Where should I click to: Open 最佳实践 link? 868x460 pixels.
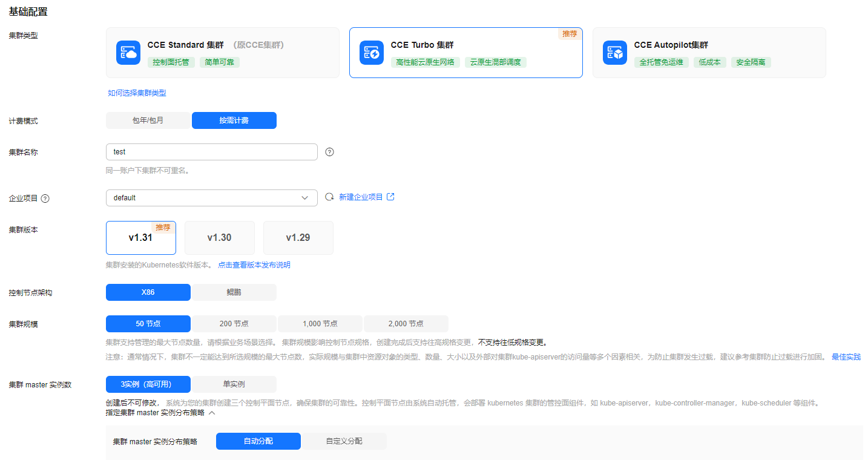tap(846, 357)
